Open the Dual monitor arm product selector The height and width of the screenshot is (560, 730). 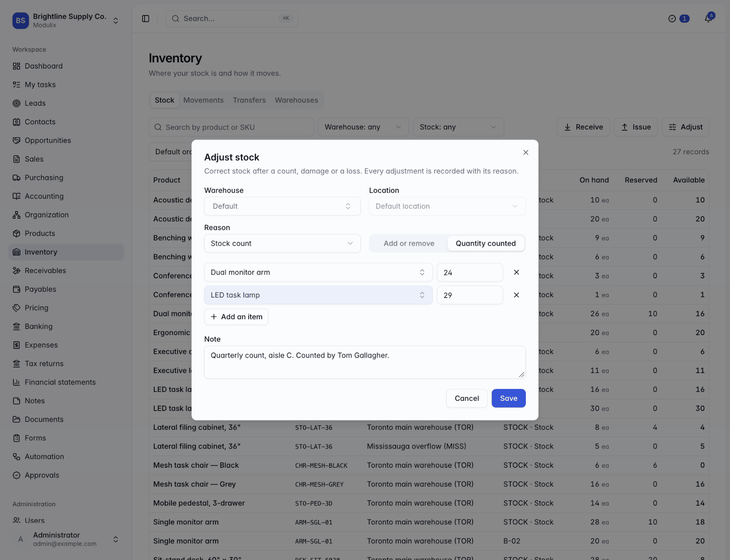point(318,272)
